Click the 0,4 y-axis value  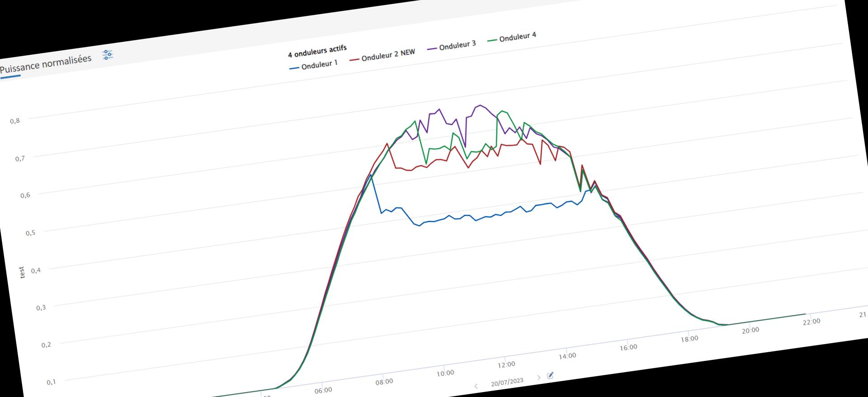(36, 270)
